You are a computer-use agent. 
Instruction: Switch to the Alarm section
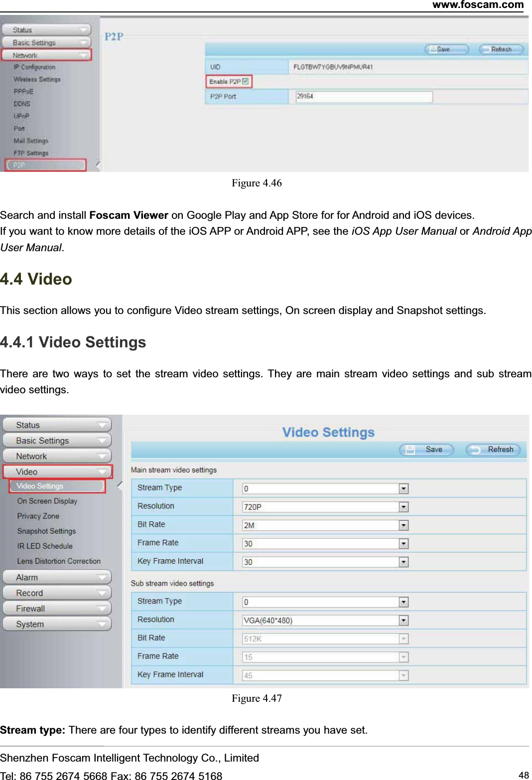coord(57,577)
